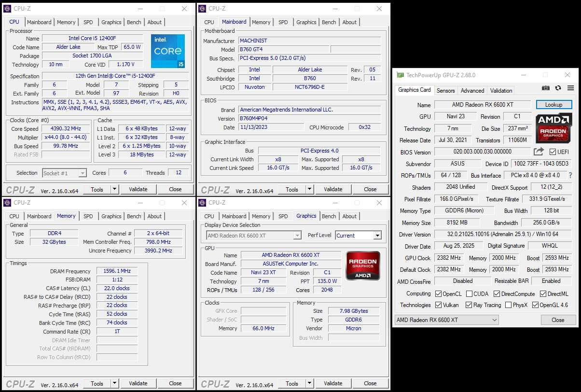
Task: Open Tools dropdown arrow in Graphics CPU-Z window
Action: [310, 384]
